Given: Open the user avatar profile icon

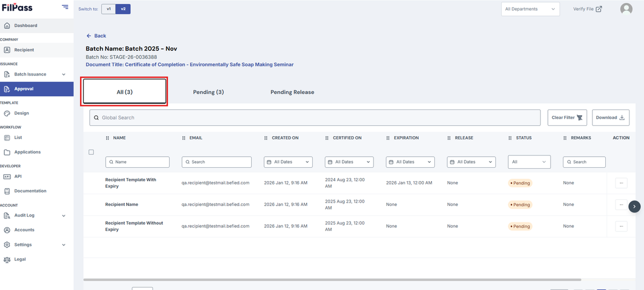Looking at the screenshot, I should point(626,9).
